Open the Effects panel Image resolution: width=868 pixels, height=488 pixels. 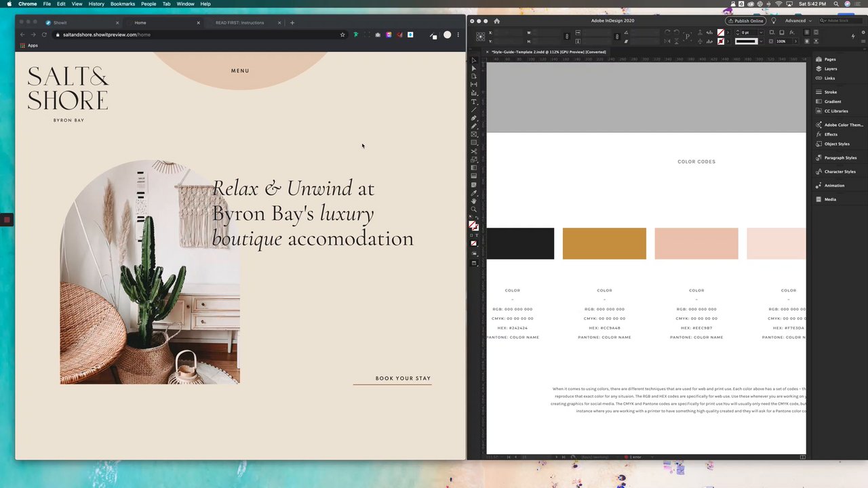click(x=831, y=134)
